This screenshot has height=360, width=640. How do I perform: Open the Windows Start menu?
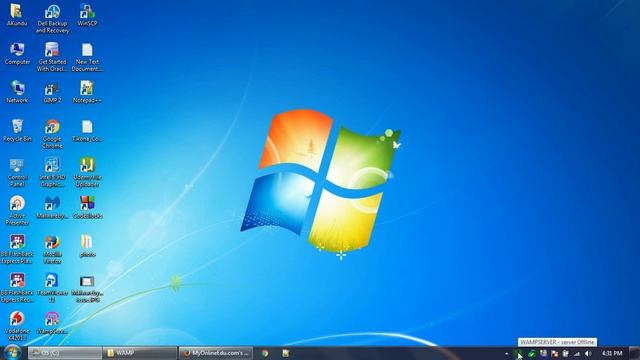(13, 353)
